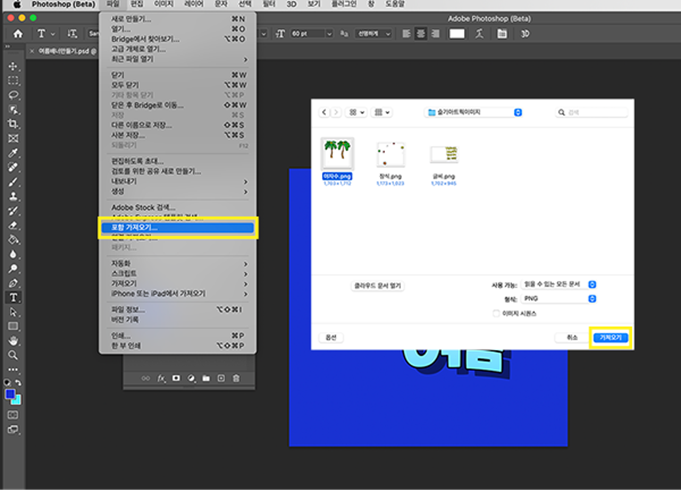Select the Path Selection tool
681x492 pixels.
click(x=13, y=312)
